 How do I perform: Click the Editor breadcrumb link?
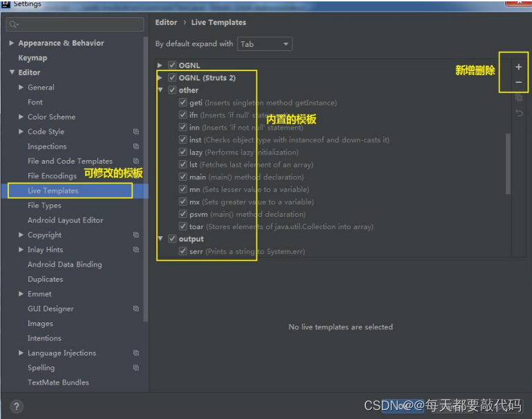coord(167,22)
